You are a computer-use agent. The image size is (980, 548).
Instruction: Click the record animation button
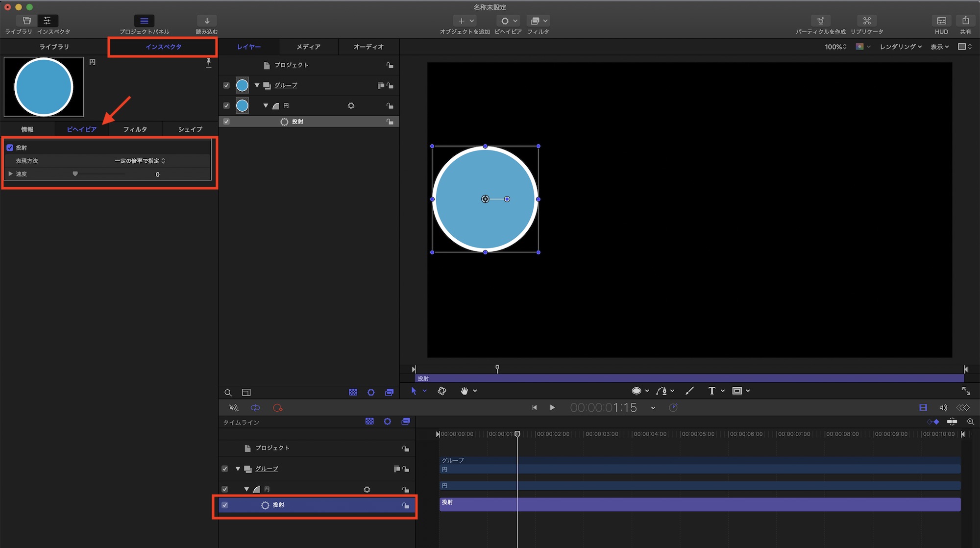(278, 408)
